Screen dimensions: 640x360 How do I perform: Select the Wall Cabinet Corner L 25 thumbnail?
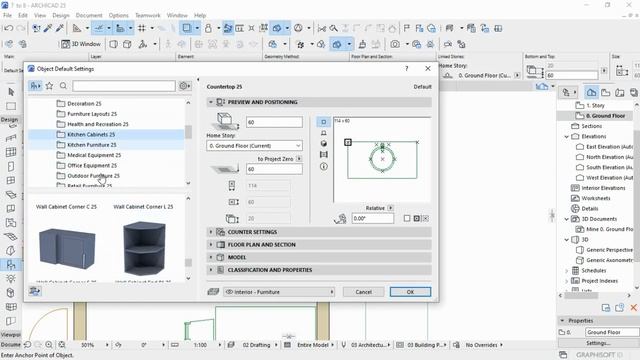tap(144, 248)
